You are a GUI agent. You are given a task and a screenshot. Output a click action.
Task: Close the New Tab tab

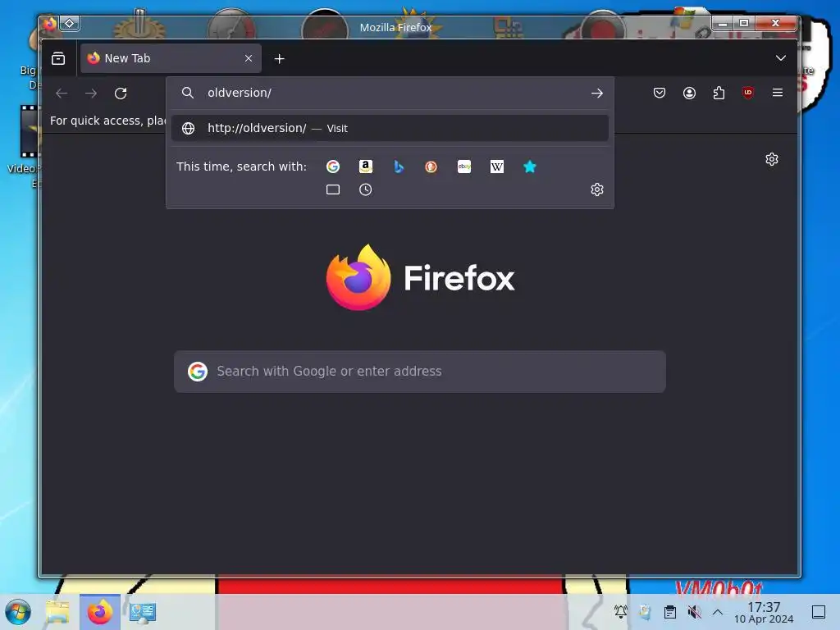click(x=248, y=58)
